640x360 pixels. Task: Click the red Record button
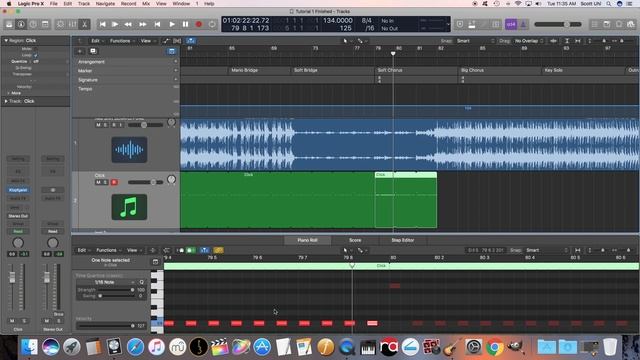(x=199, y=24)
